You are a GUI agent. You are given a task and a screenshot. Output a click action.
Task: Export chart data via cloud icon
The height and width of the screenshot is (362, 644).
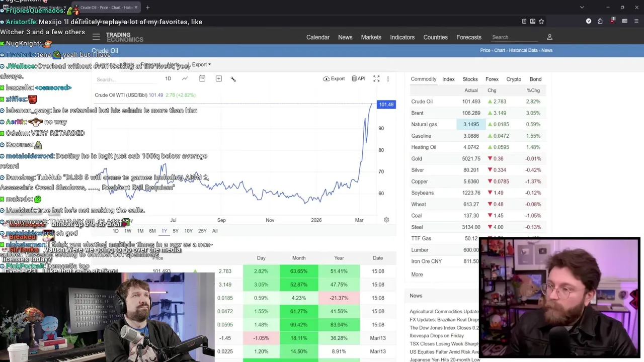pyautogui.click(x=334, y=78)
